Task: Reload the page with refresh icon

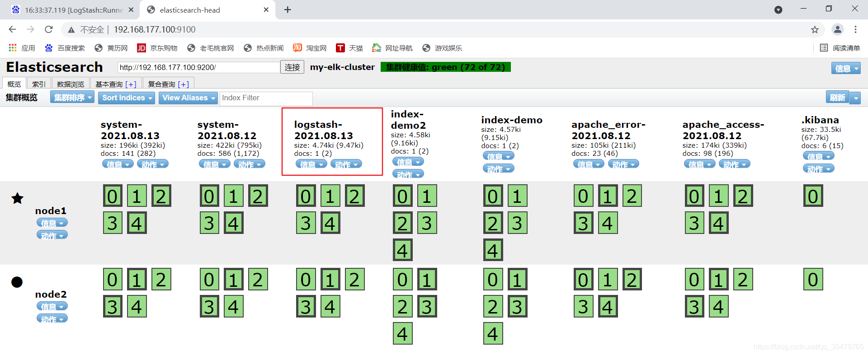Action: click(48, 29)
